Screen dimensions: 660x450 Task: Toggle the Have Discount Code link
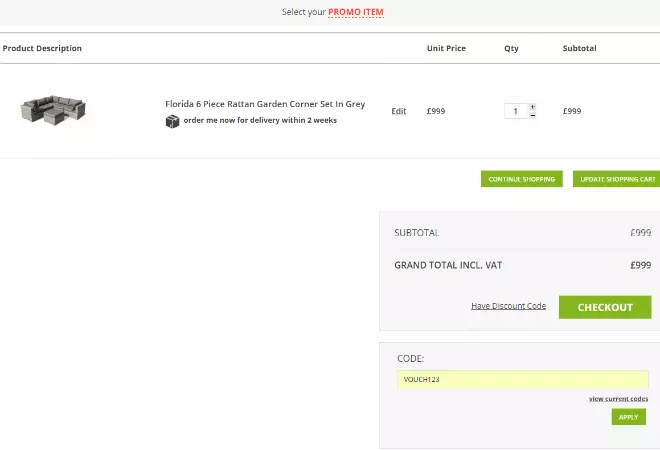click(x=508, y=306)
